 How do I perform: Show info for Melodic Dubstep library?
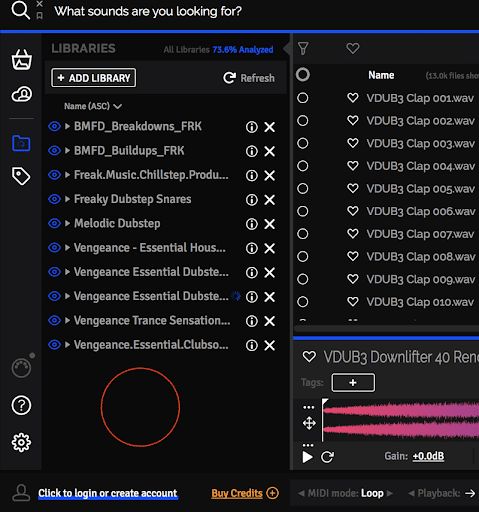[252, 224]
